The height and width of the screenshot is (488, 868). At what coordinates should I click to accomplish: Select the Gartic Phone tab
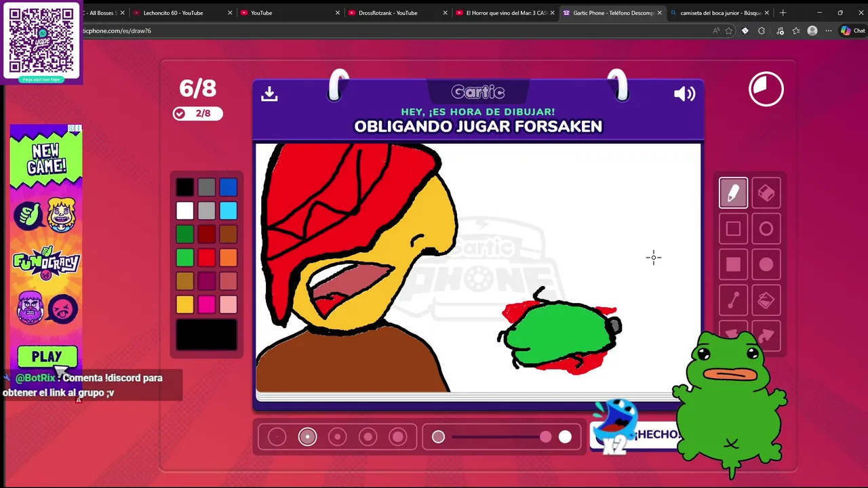613,13
